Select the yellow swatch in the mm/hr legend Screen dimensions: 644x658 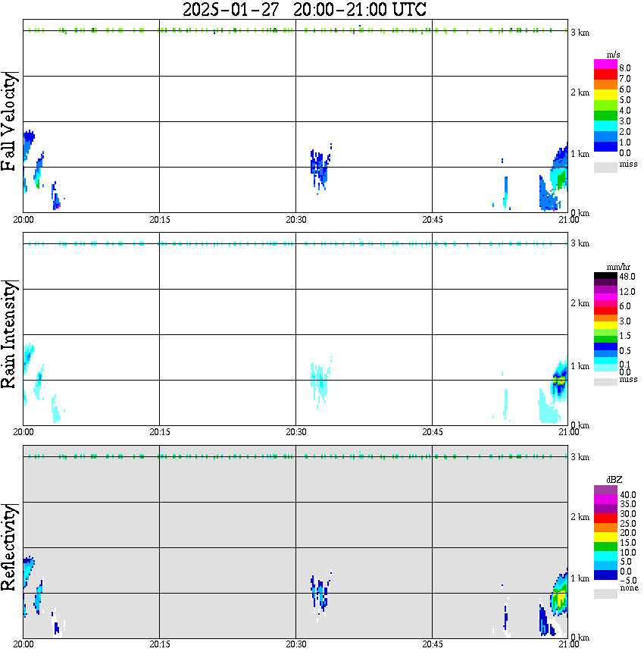click(605, 324)
